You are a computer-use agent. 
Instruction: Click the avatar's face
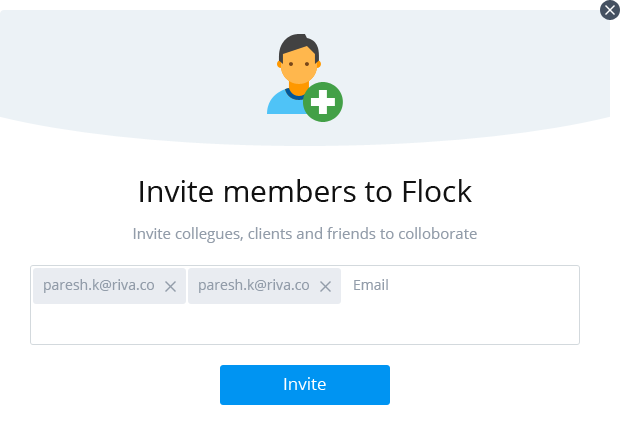click(298, 68)
